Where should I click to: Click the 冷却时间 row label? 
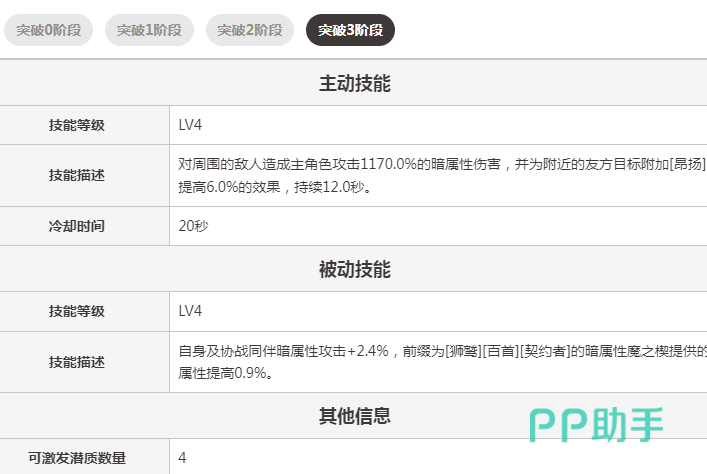tap(77, 226)
